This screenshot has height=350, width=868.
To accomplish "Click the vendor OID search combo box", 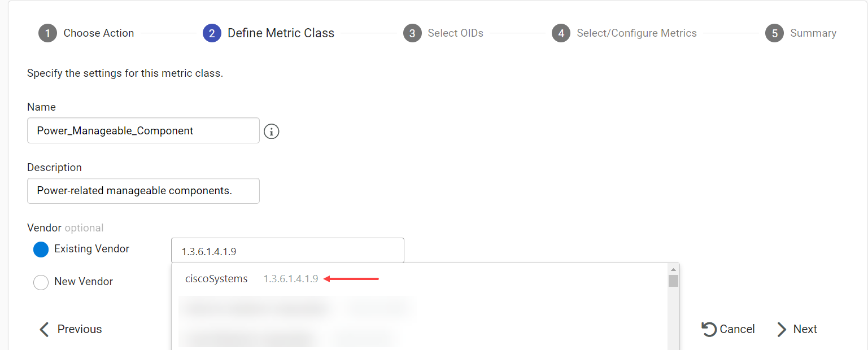I will click(x=287, y=250).
